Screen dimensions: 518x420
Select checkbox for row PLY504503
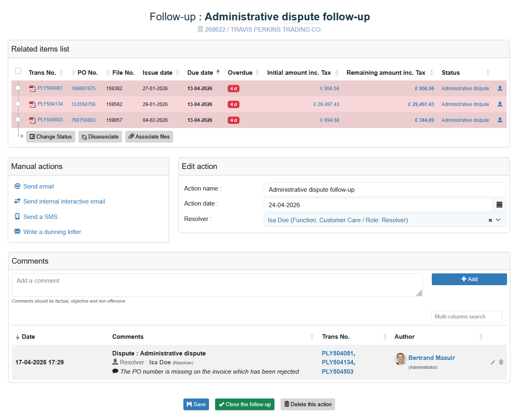[x=18, y=119]
